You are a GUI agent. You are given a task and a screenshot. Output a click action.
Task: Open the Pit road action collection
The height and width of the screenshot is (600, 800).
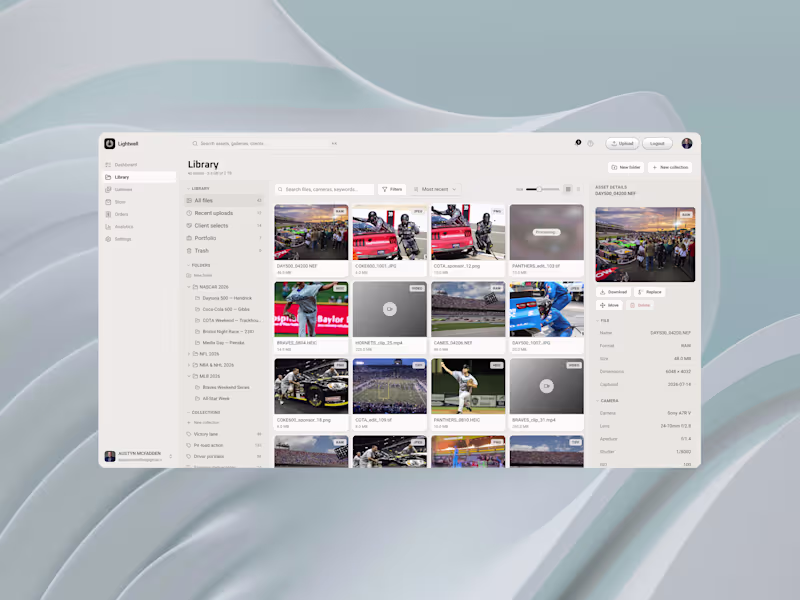(x=224, y=445)
